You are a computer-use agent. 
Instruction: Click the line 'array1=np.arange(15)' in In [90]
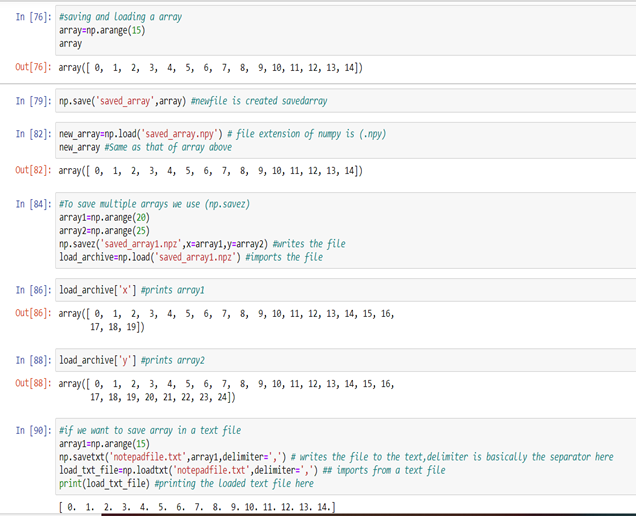coord(104,444)
